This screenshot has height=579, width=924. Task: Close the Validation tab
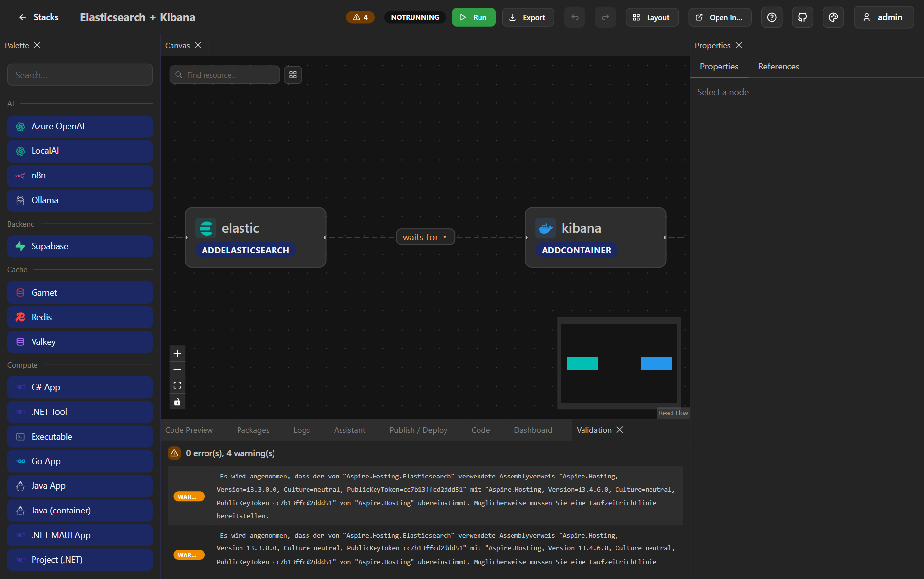620,430
